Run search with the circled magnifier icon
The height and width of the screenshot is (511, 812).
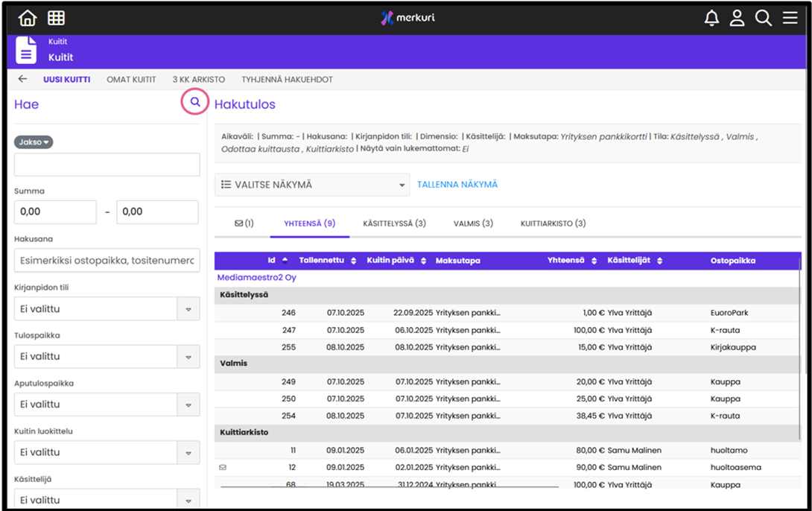pos(195,103)
